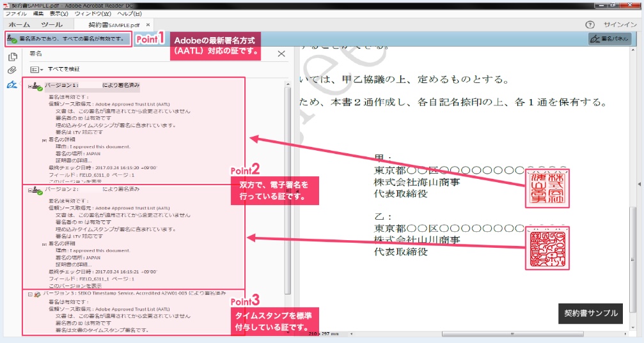
Task: Click the horizontal scrollbar left arrow
Action: pos(351,334)
